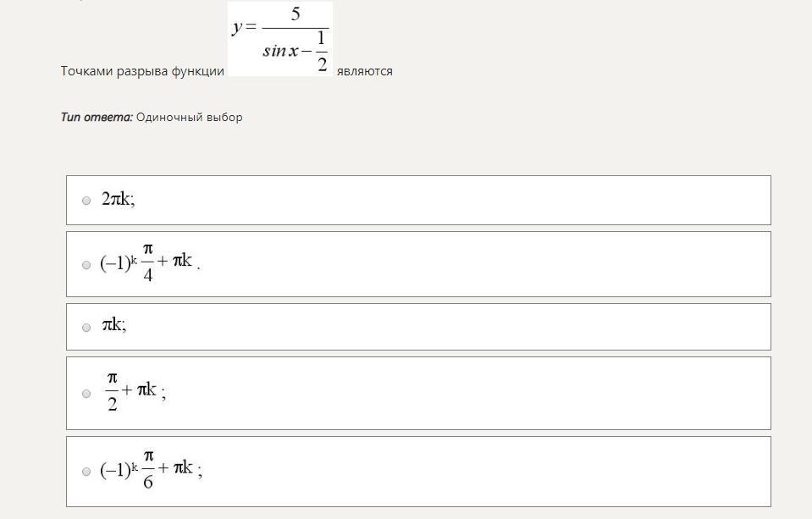
Task: Choose the (−1)^k π/4 + πk radio option
Action: tap(86, 265)
